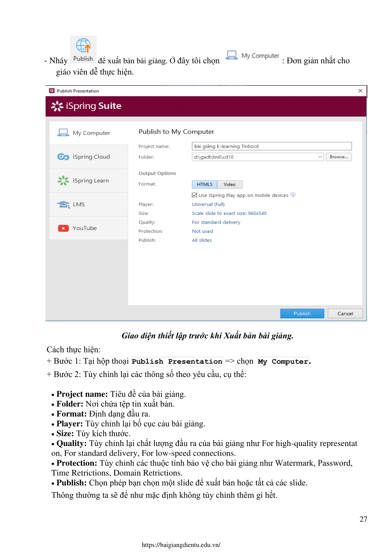Click the iSpring Suite logo star

57,106
